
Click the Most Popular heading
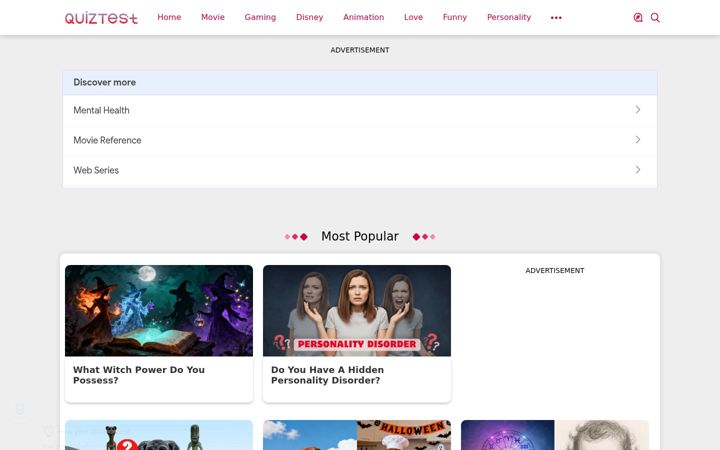360,236
